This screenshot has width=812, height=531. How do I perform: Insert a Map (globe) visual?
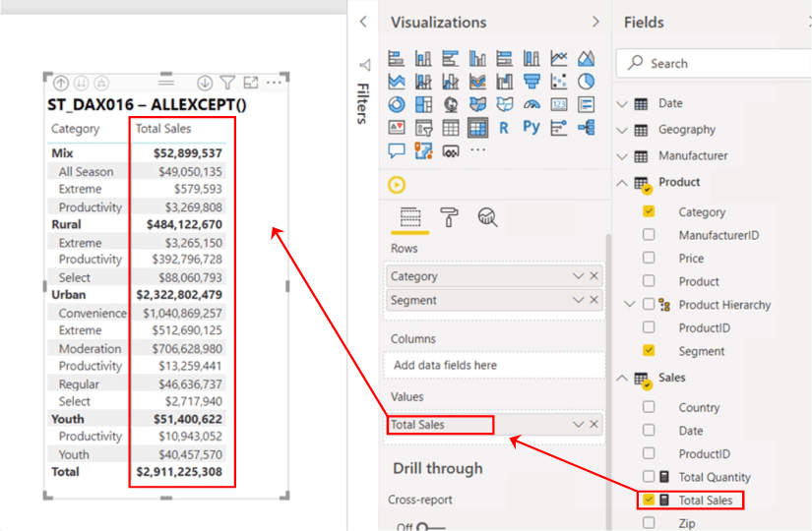click(x=451, y=104)
